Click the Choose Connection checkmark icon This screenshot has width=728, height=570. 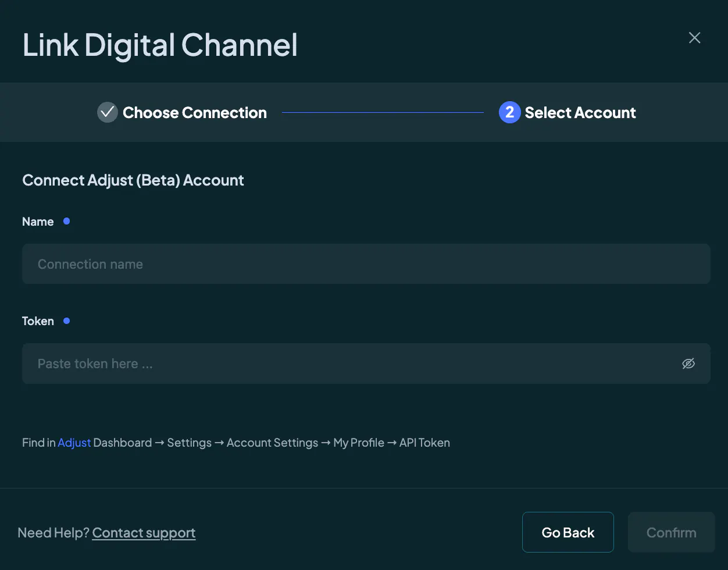(x=107, y=112)
